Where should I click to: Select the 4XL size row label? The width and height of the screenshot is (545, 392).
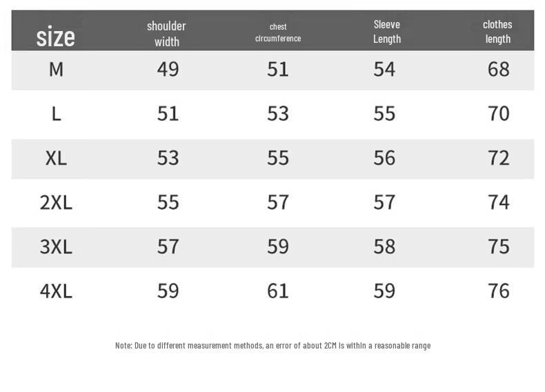[56, 291]
